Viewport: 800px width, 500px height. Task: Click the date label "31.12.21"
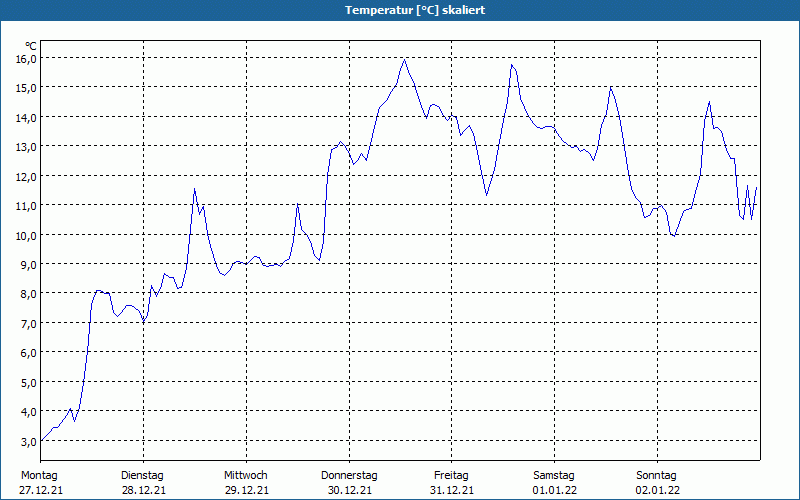(x=452, y=490)
